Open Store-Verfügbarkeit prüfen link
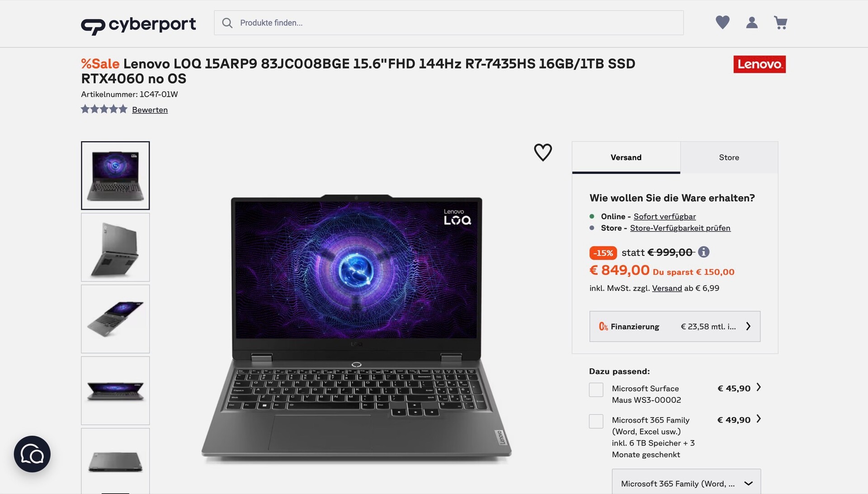The height and width of the screenshot is (494, 868). coord(680,228)
